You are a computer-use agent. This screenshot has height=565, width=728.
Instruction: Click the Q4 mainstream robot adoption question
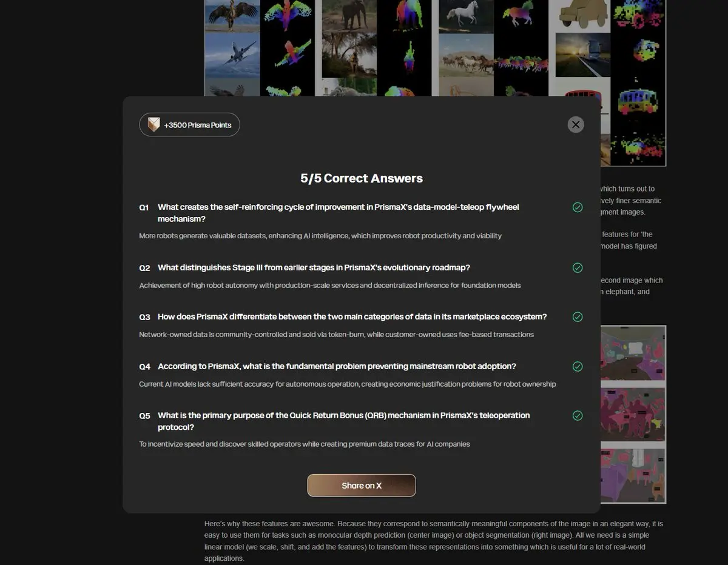[x=337, y=366]
